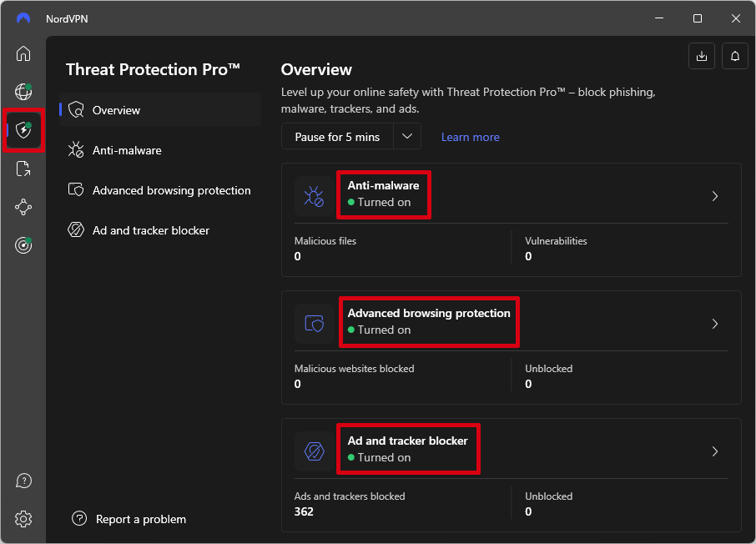Click the Threat Protection Pro heading

(x=153, y=69)
